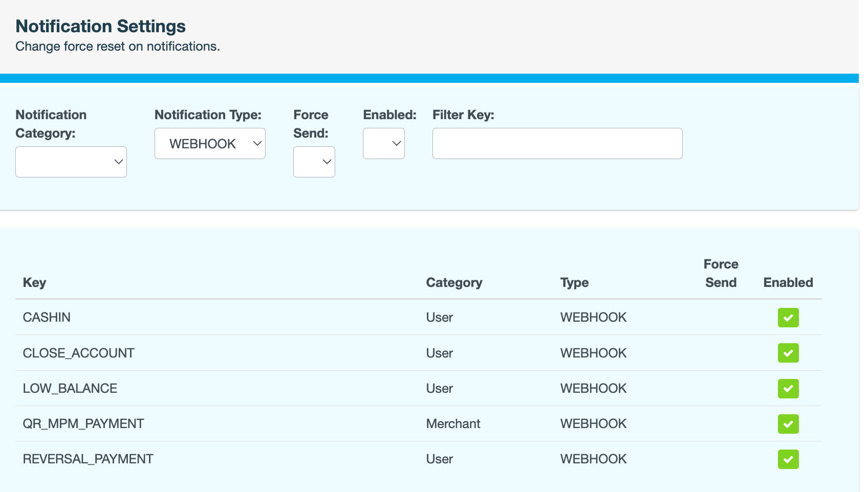Click the LOW_BALANCE key entry

pyautogui.click(x=70, y=389)
